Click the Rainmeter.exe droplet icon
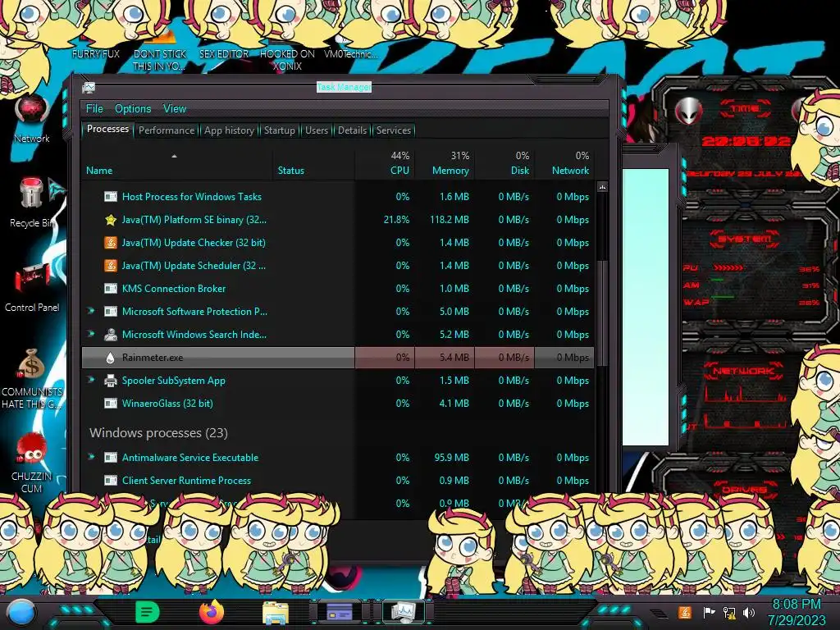840x630 pixels. tap(111, 358)
